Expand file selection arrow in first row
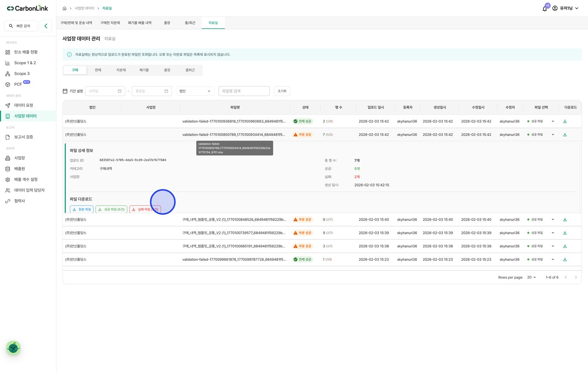This screenshot has width=588, height=373. (553, 121)
